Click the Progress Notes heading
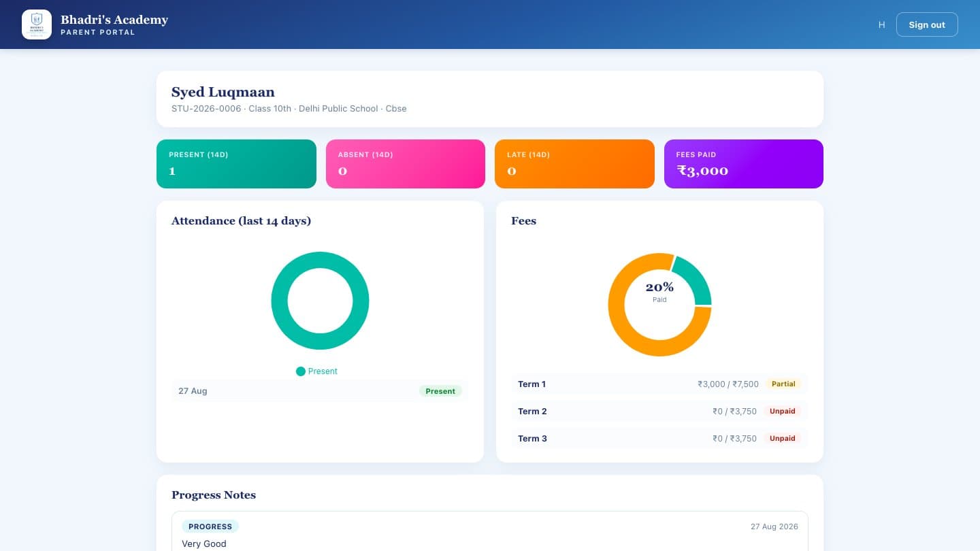 click(214, 495)
